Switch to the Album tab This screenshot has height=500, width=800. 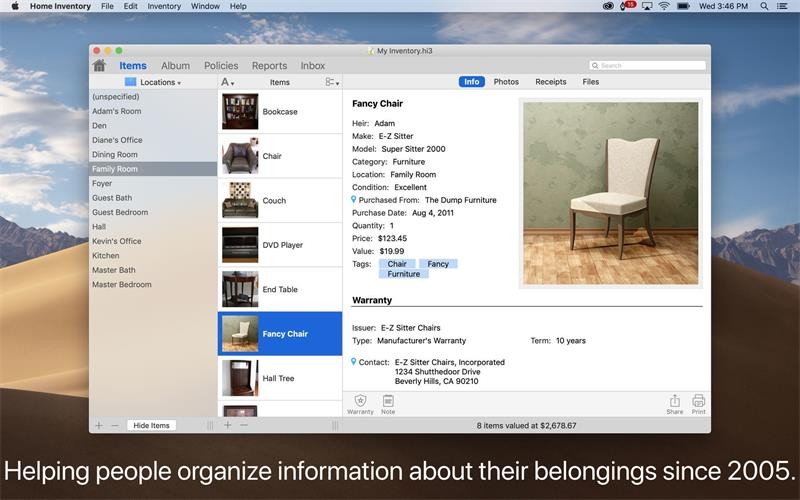(x=176, y=66)
